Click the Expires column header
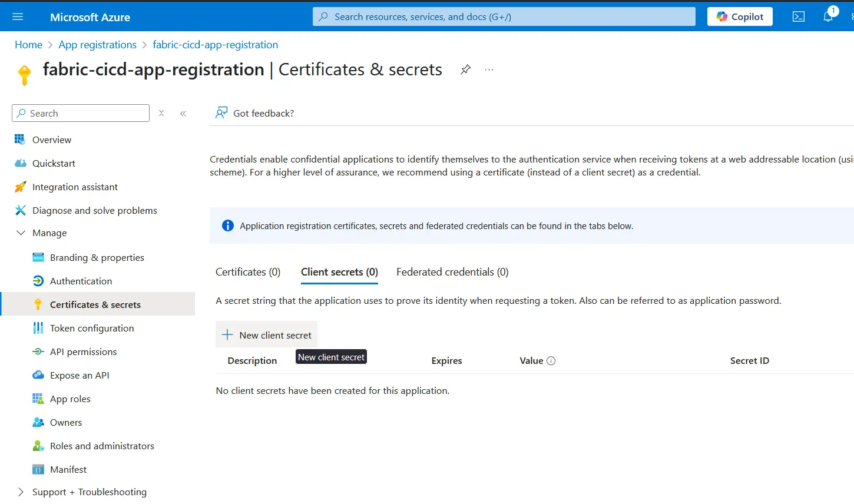The width and height of the screenshot is (854, 504). 446,360
